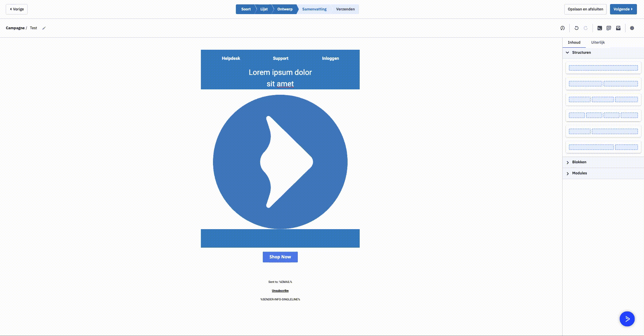Collapse the Structuren section
The height and width of the screenshot is (336, 644).
[603, 52]
